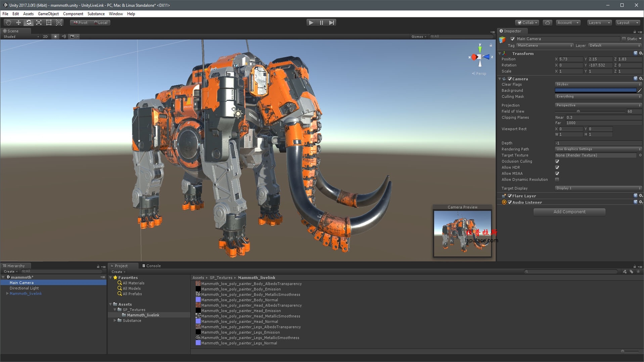The width and height of the screenshot is (644, 362).
Task: Open Cloud services panel
Action: coord(548,22)
